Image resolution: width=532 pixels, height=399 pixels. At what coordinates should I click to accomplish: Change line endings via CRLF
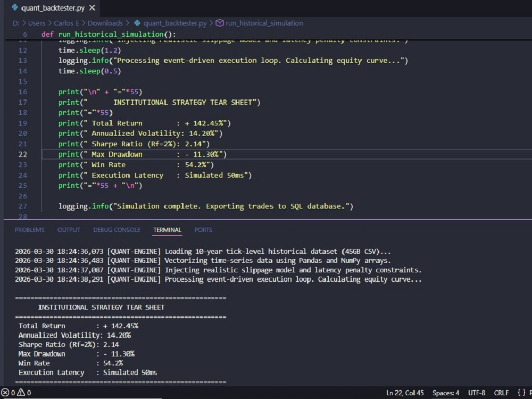tap(502, 393)
